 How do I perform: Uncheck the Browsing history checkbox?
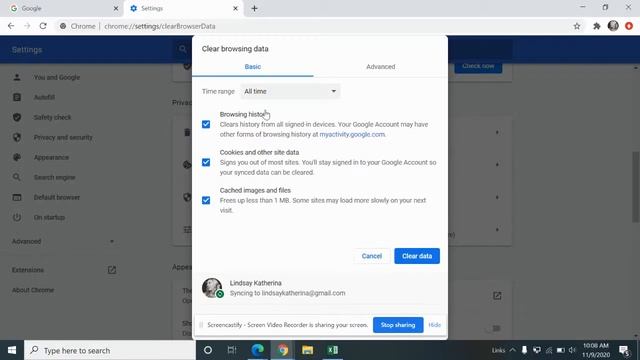pos(206,124)
